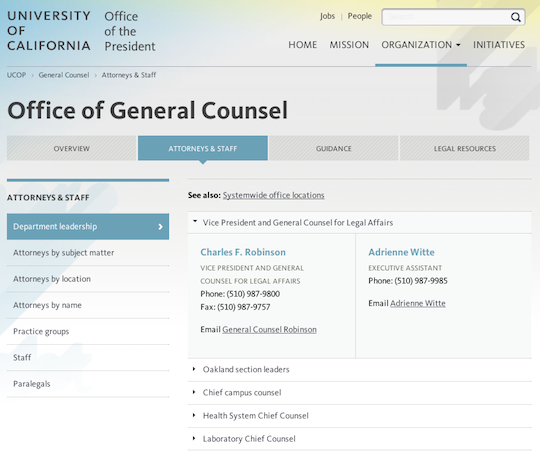Expand Health System Chief Counsel section

pyautogui.click(x=359, y=416)
